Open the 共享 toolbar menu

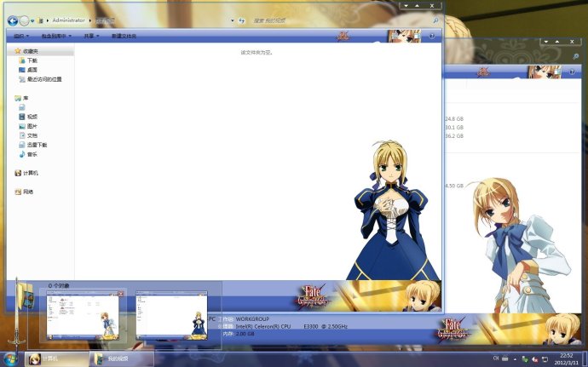pyautogui.click(x=91, y=36)
